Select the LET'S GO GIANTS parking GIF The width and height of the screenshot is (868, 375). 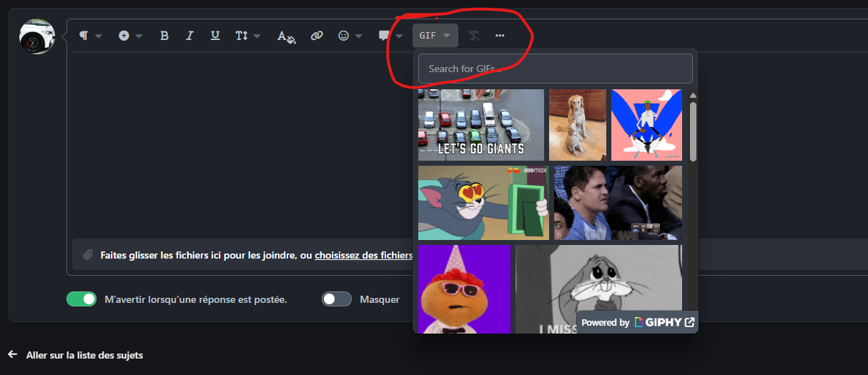(x=481, y=125)
